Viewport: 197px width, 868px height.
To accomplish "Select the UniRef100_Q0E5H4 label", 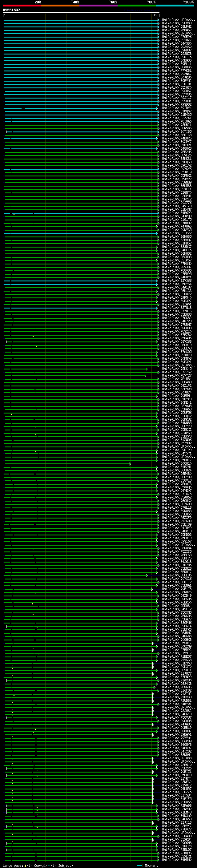I will (177, 396).
